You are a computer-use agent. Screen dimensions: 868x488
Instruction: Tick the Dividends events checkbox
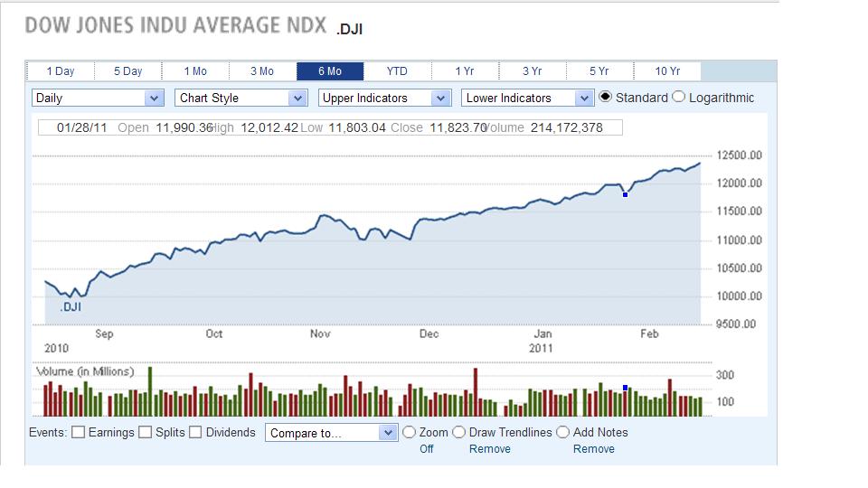195,432
